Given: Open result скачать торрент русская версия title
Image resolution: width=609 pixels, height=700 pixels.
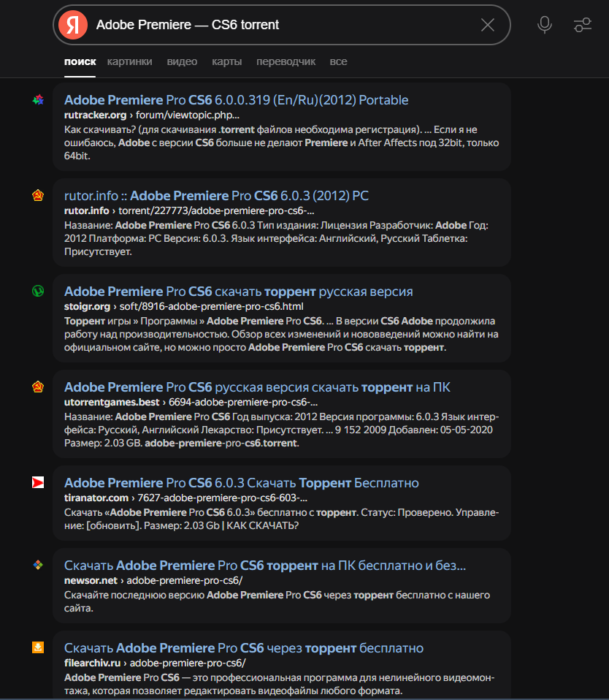Looking at the screenshot, I should coord(238,292).
